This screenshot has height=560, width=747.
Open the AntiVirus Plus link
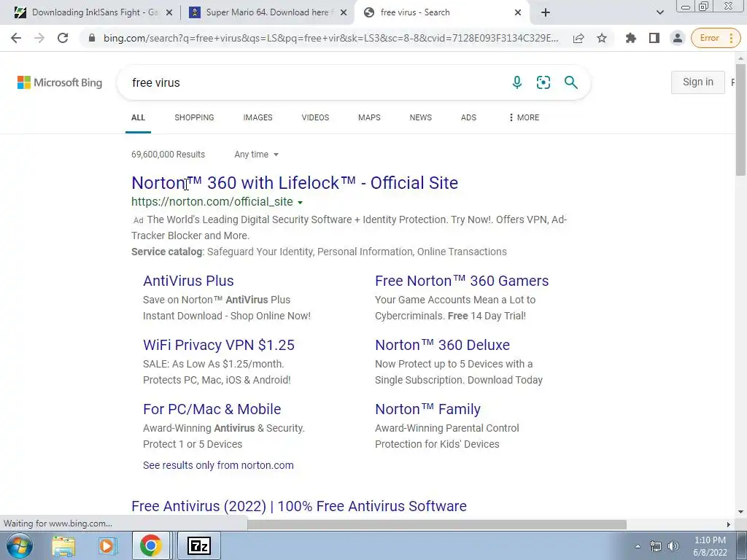pos(188,281)
